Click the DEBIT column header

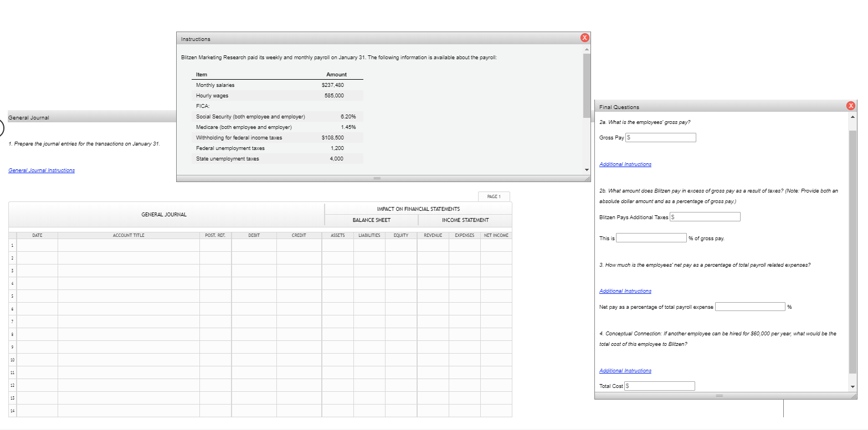[254, 235]
